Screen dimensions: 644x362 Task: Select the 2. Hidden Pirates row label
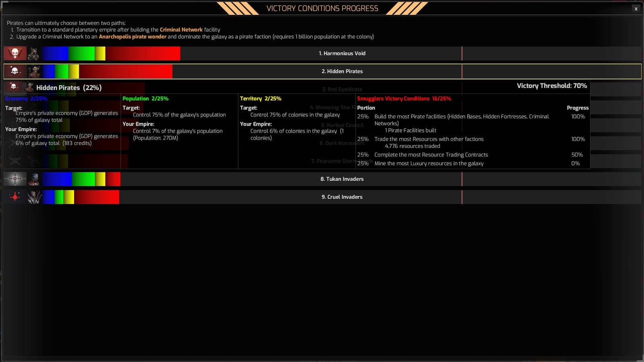tap(342, 71)
